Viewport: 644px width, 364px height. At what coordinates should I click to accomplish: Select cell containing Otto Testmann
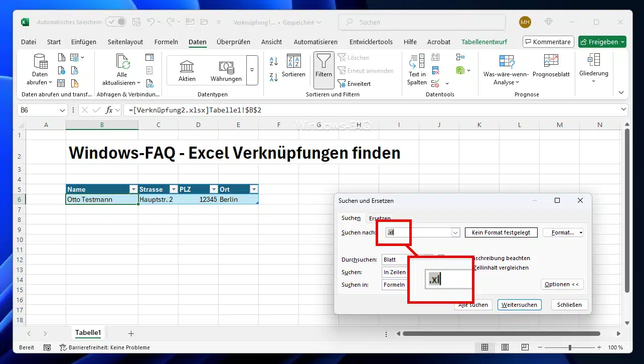(102, 199)
